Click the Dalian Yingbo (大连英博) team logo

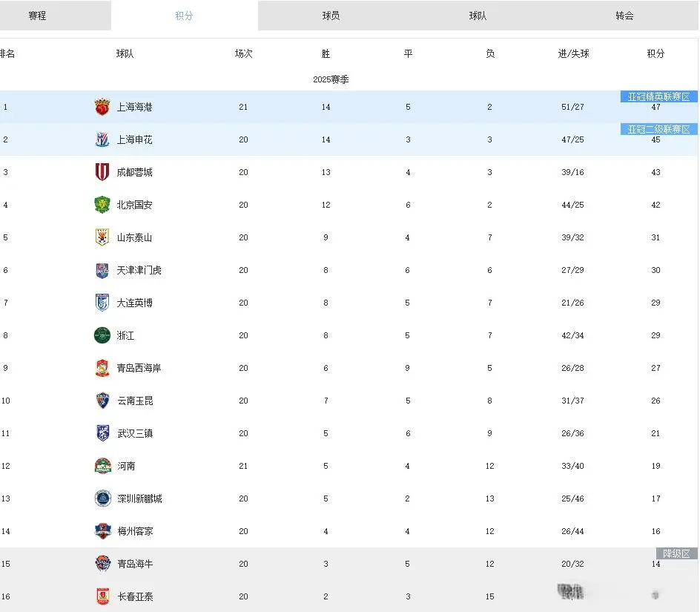click(x=102, y=303)
